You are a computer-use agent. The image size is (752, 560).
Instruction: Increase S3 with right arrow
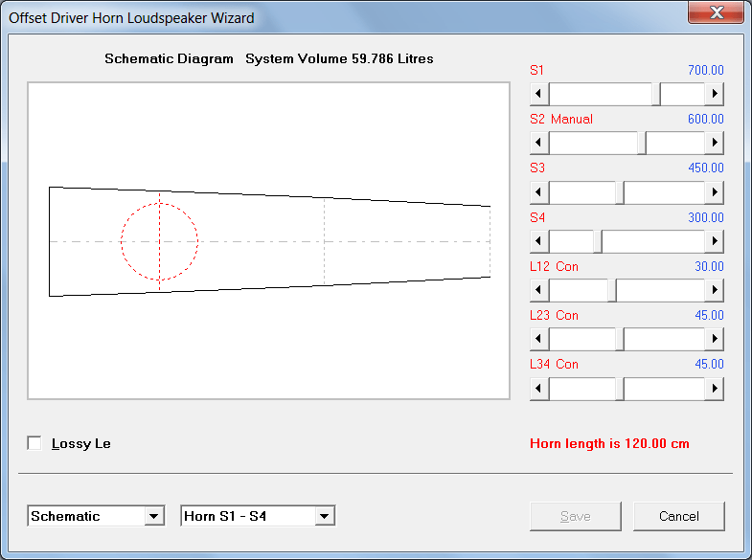[x=714, y=192]
